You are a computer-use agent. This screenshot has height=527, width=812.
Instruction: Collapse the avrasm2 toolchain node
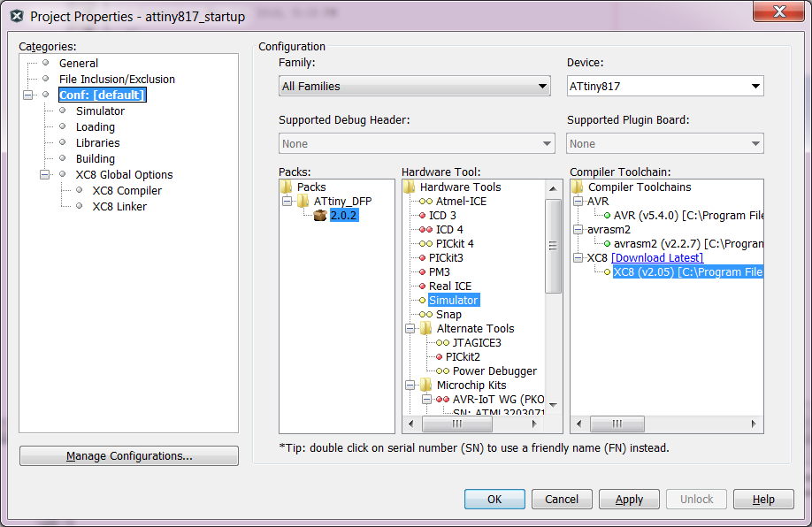pos(578,229)
